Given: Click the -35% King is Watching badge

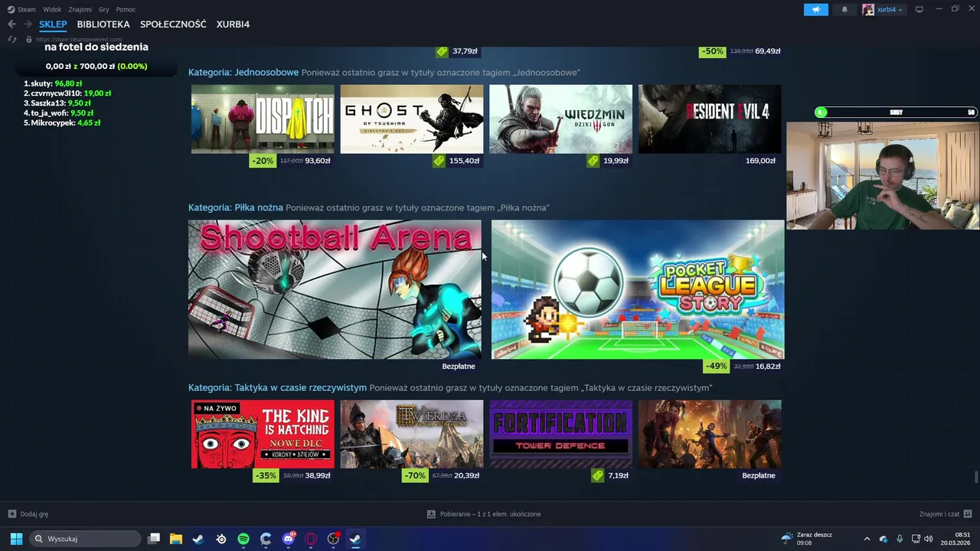Looking at the screenshot, I should 266,475.
